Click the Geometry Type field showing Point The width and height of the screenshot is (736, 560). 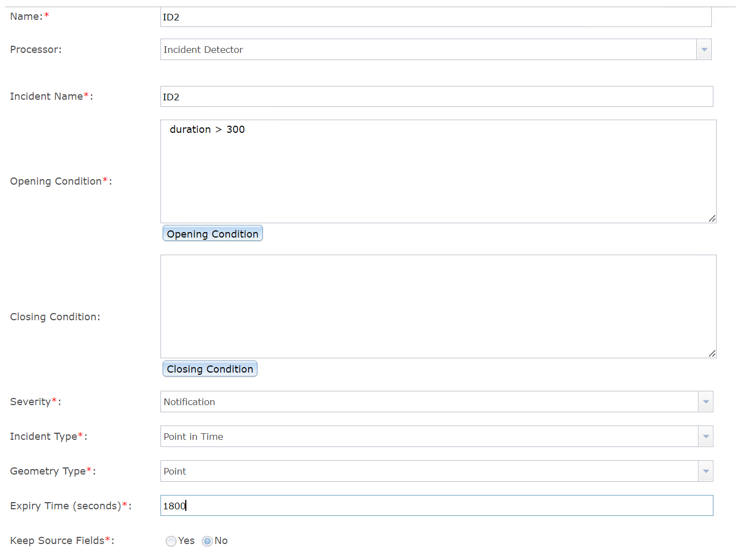pyautogui.click(x=386, y=471)
